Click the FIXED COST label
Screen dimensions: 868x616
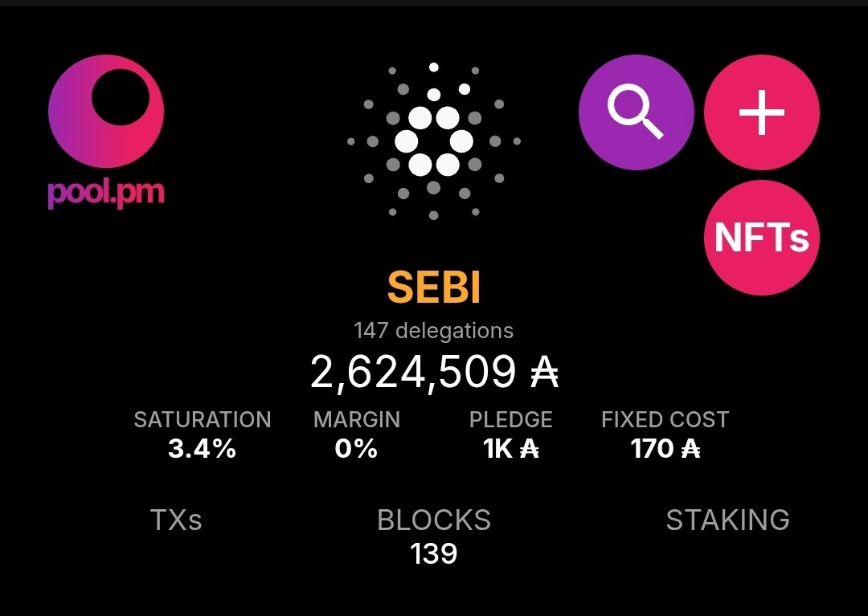click(x=665, y=419)
